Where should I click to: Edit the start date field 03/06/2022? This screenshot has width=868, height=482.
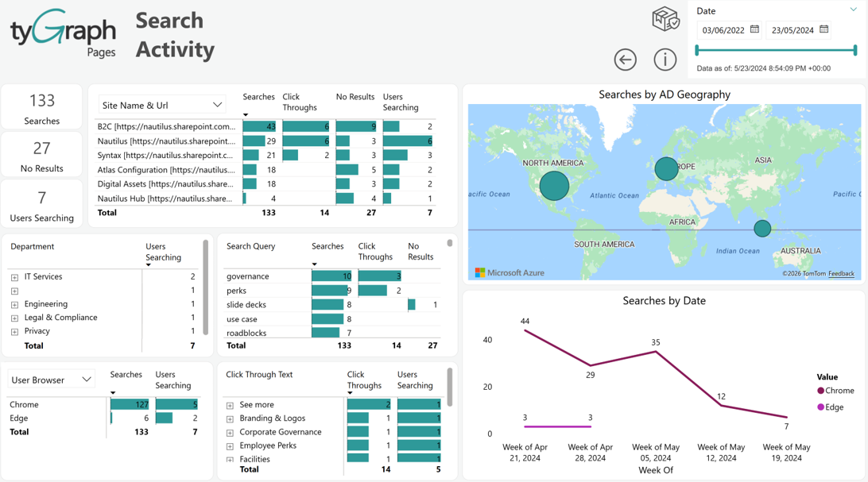[x=723, y=30]
